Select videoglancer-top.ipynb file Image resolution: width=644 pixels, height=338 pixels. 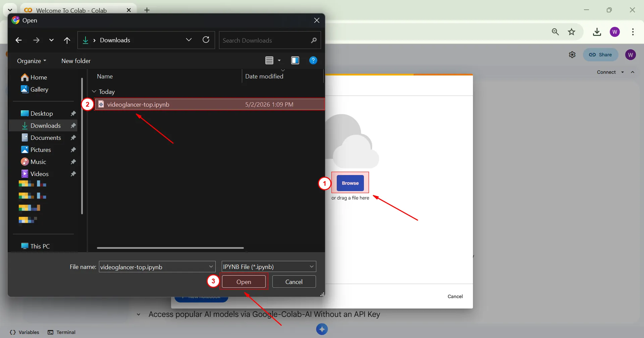[210, 104]
